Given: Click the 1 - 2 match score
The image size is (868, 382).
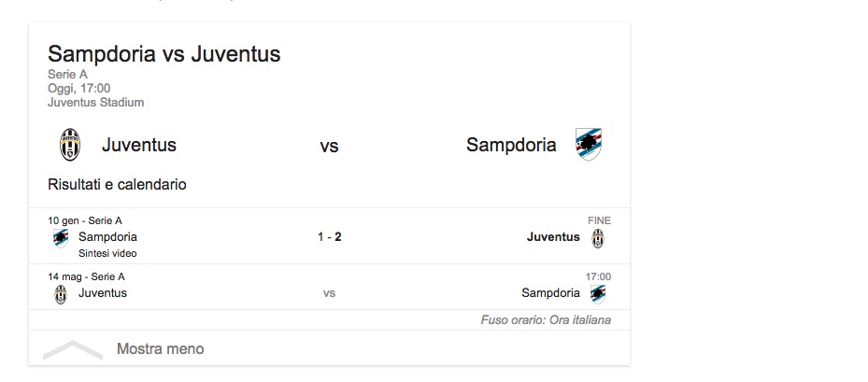Looking at the screenshot, I should [330, 237].
